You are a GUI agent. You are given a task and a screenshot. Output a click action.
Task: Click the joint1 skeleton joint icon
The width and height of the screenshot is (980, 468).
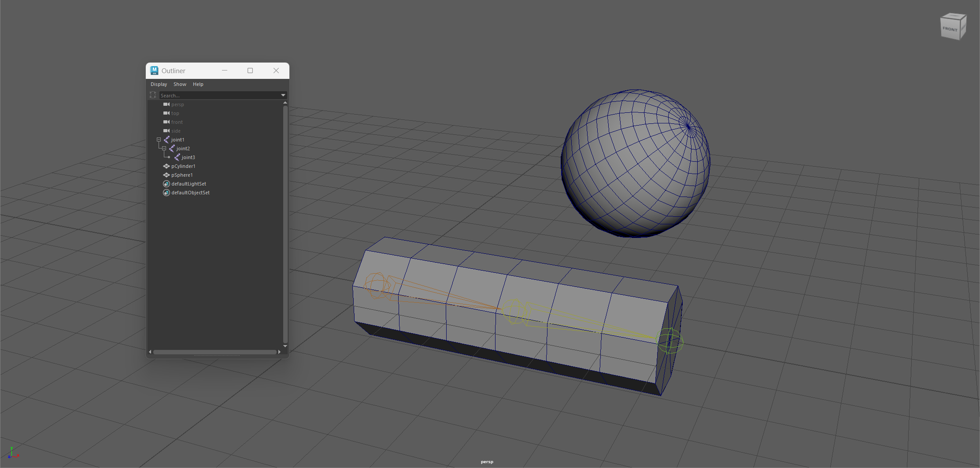(166, 140)
